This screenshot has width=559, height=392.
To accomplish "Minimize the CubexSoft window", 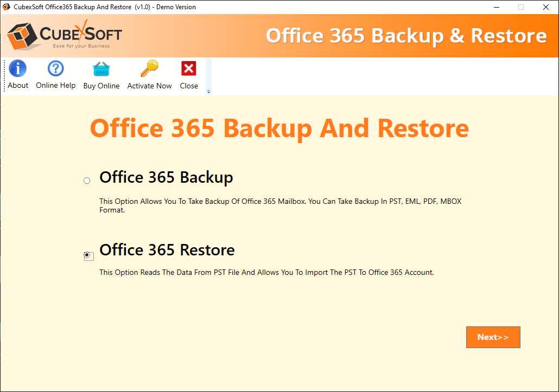I will click(496, 7).
